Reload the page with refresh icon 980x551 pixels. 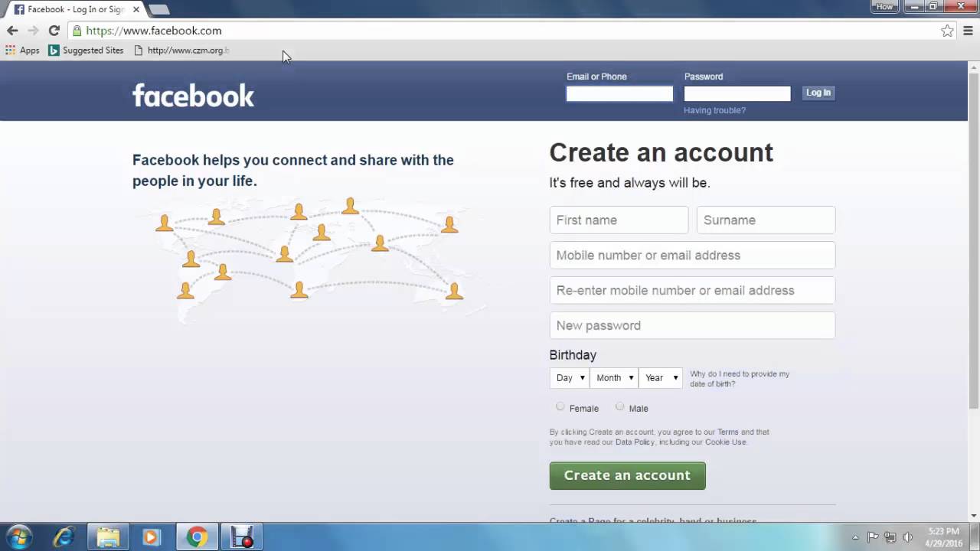[54, 31]
